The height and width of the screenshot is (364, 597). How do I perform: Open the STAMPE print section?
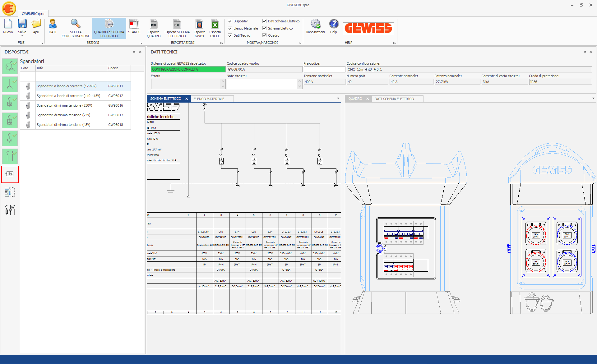(x=134, y=26)
